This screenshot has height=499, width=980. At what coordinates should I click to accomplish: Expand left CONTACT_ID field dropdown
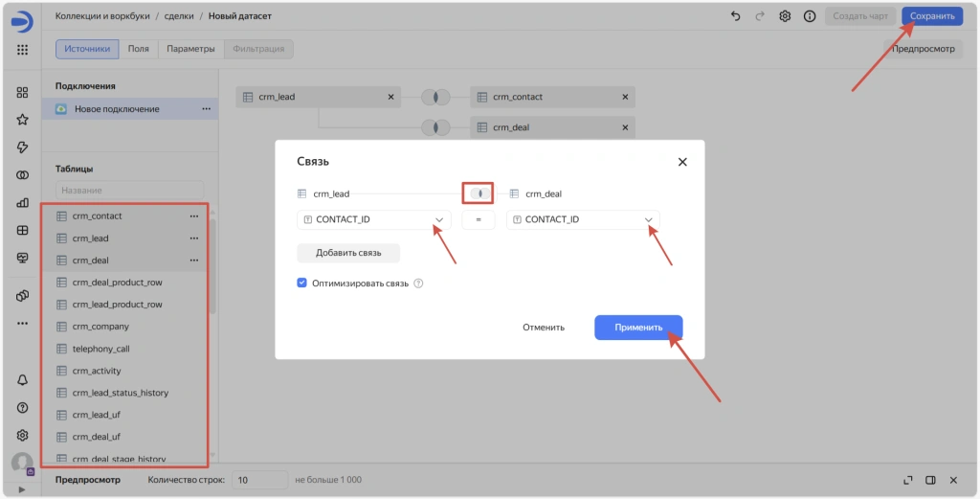(439, 220)
